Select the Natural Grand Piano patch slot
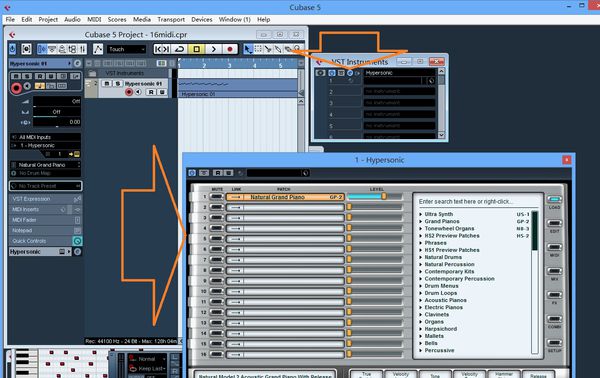The width and height of the screenshot is (600, 378). 285,197
